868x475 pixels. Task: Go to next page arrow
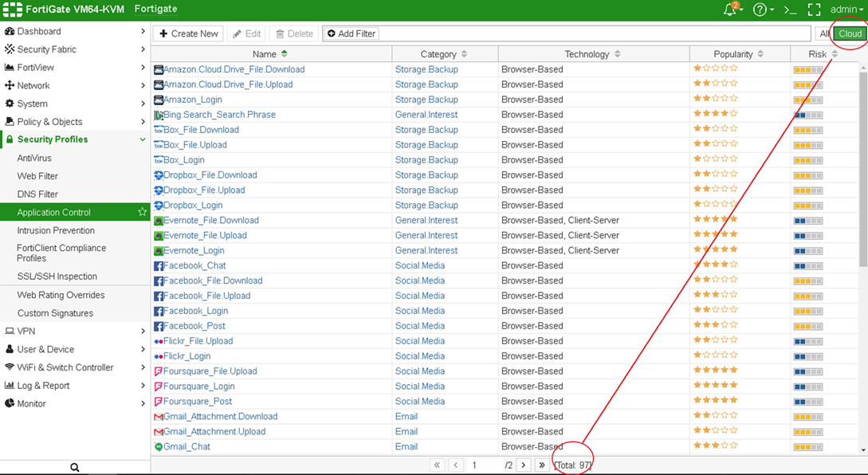tap(524, 465)
